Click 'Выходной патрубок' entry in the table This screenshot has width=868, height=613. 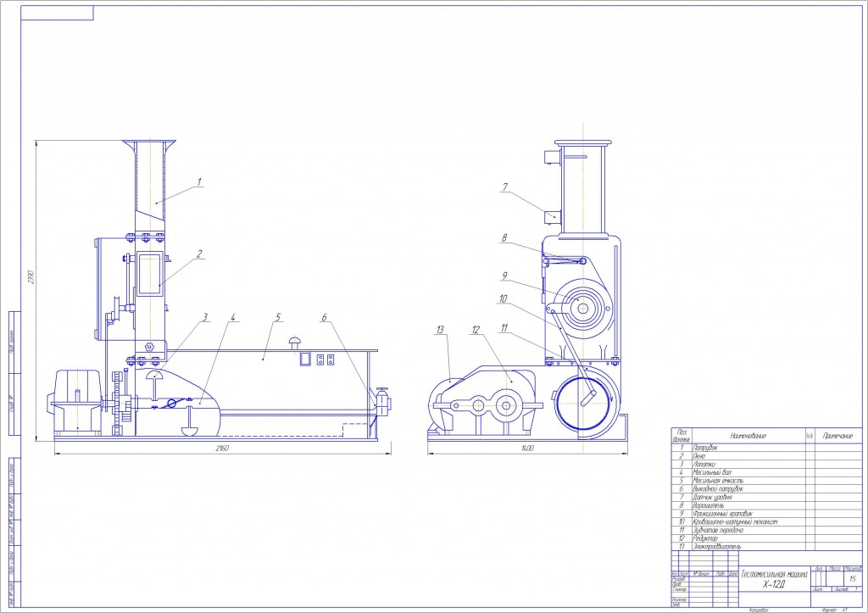(718, 489)
